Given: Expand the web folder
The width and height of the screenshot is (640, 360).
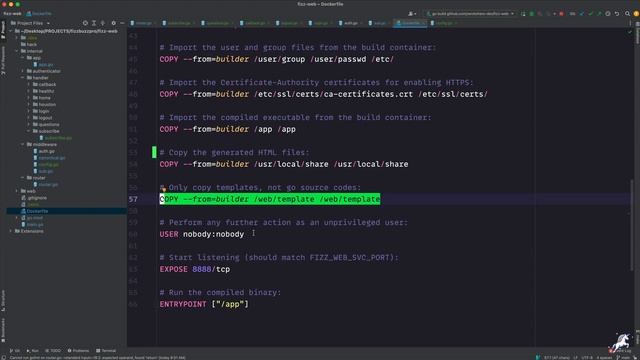Looking at the screenshot, I should [x=17, y=191].
